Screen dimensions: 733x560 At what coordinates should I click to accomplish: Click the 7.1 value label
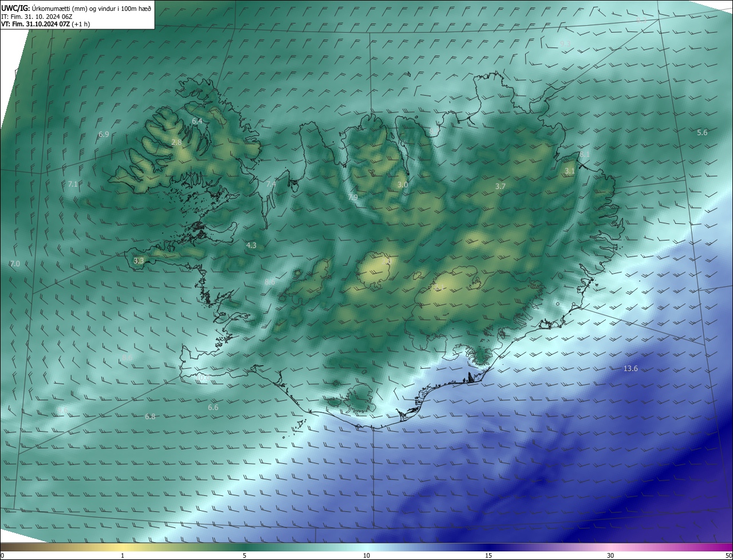pyautogui.click(x=73, y=184)
